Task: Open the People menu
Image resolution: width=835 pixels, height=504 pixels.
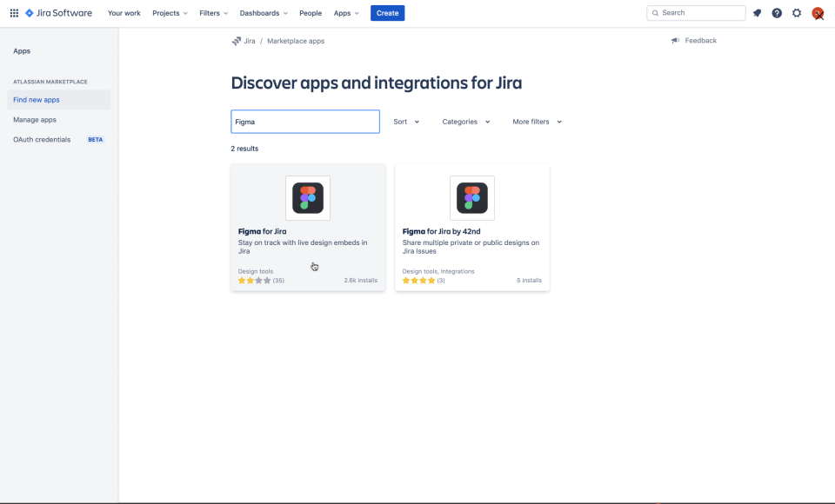Action: tap(311, 12)
